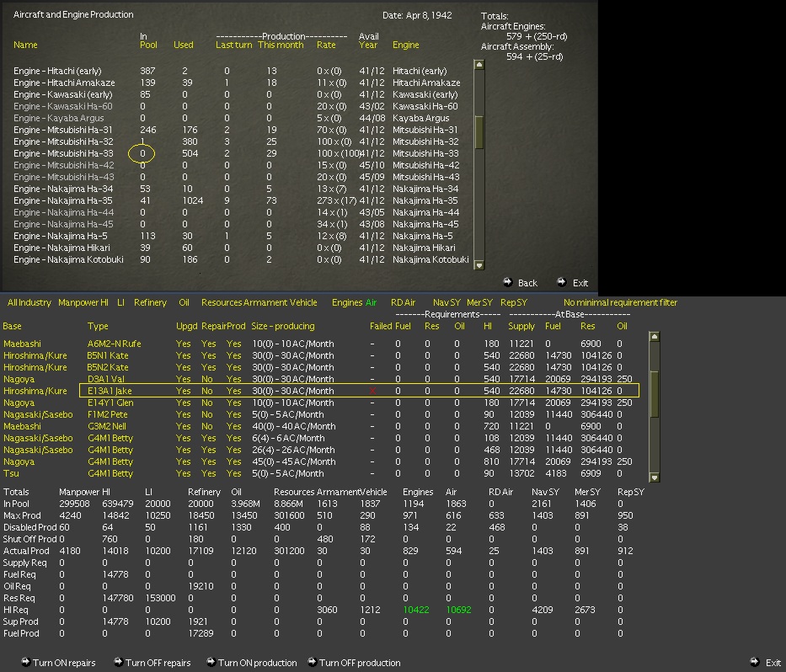This screenshot has height=672, width=786.
Task: Toggle Prod Yes for Tsu G4M1 Betty
Action: (233, 473)
